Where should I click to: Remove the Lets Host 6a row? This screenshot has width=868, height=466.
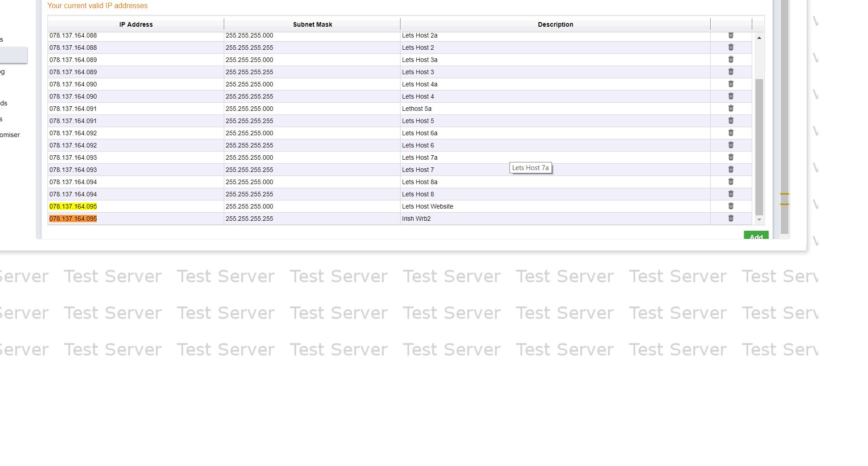point(731,133)
